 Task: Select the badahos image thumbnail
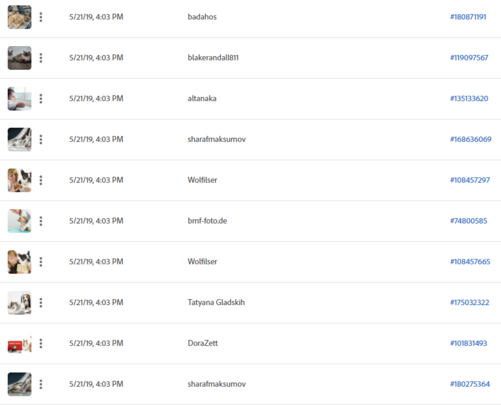20,17
